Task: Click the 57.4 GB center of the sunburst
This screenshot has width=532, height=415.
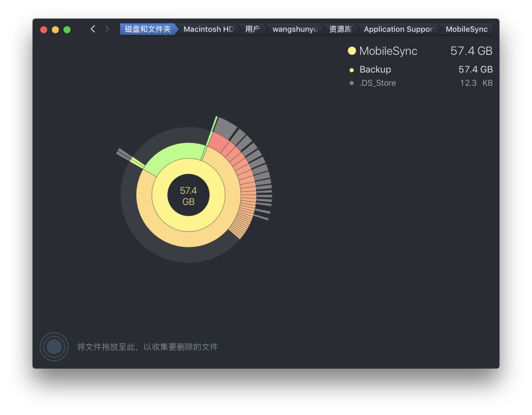Action: pos(188,196)
